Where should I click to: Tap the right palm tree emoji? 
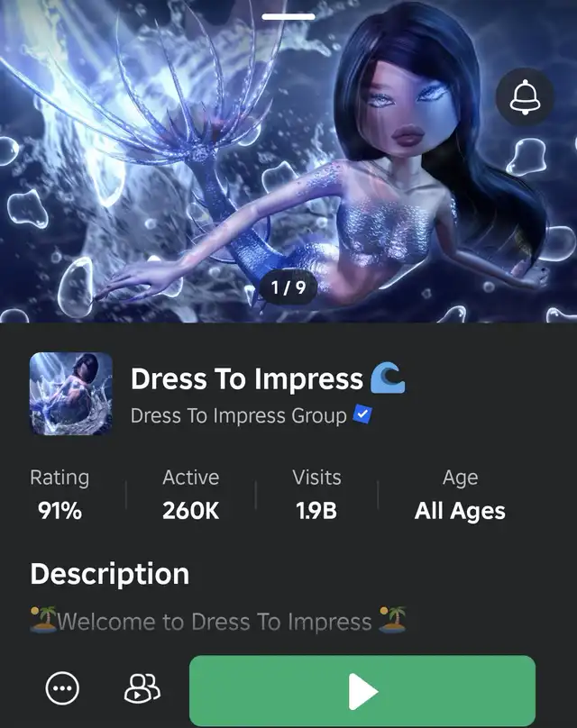(392, 619)
